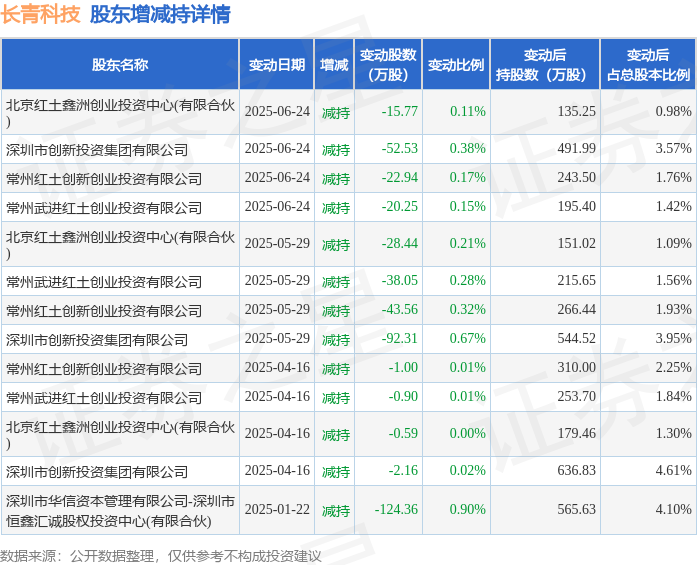Click the 2025-01-22 date cell
This screenshot has height=565, width=697.
point(277,509)
